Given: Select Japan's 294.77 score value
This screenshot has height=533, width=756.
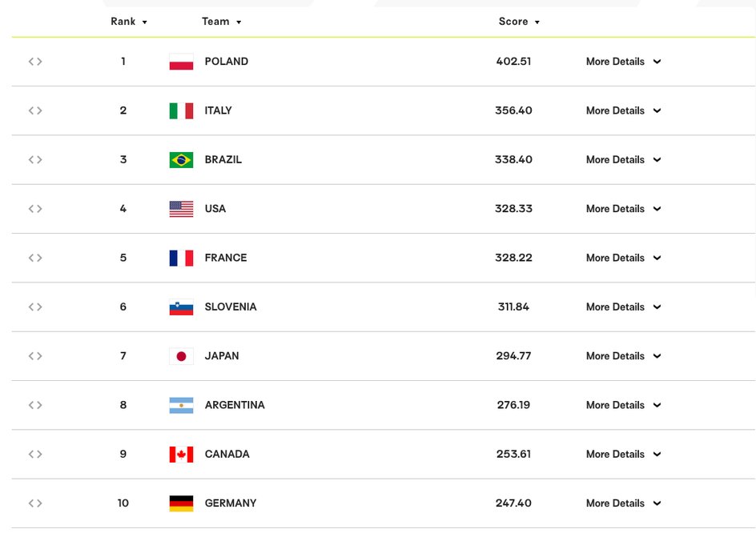Looking at the screenshot, I should pos(513,356).
